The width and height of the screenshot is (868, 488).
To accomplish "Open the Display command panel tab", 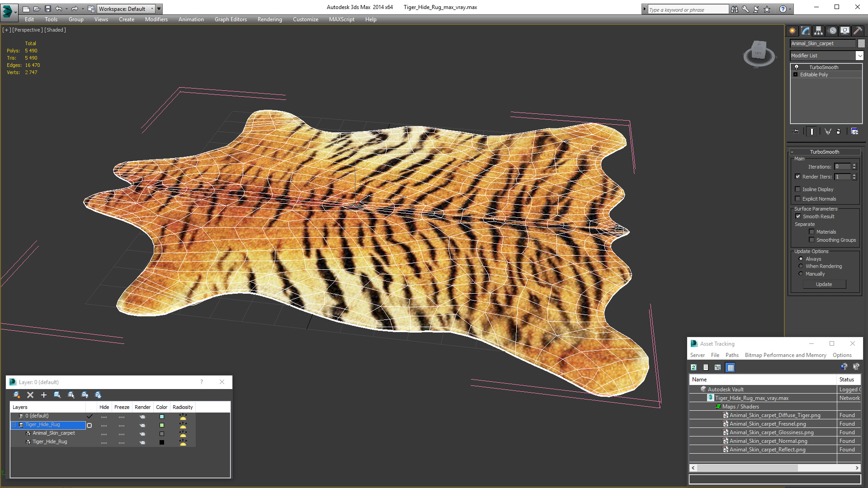I will [x=844, y=31].
